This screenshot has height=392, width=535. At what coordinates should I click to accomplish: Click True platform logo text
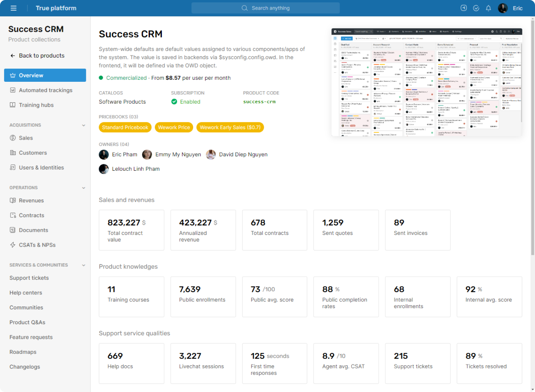[x=56, y=8]
